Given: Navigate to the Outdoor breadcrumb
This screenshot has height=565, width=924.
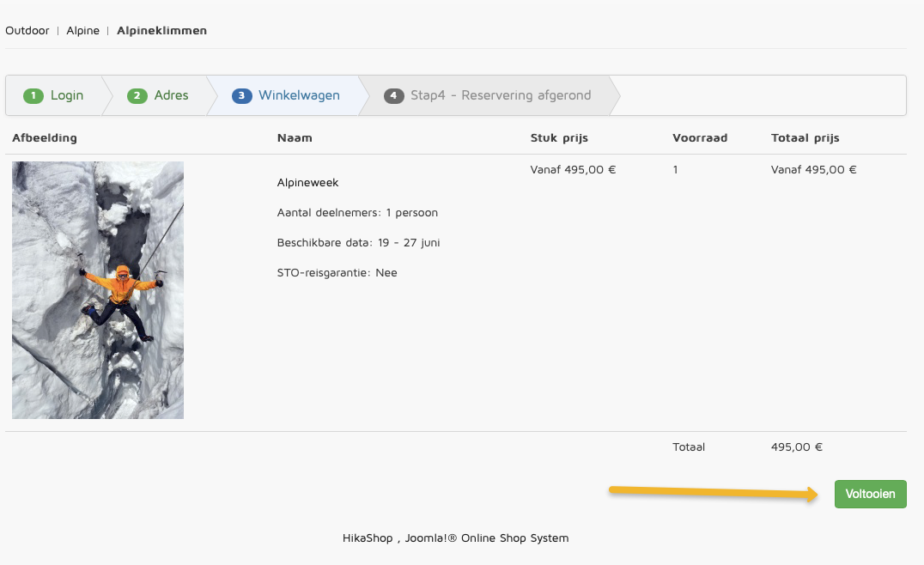Looking at the screenshot, I should [x=27, y=31].
